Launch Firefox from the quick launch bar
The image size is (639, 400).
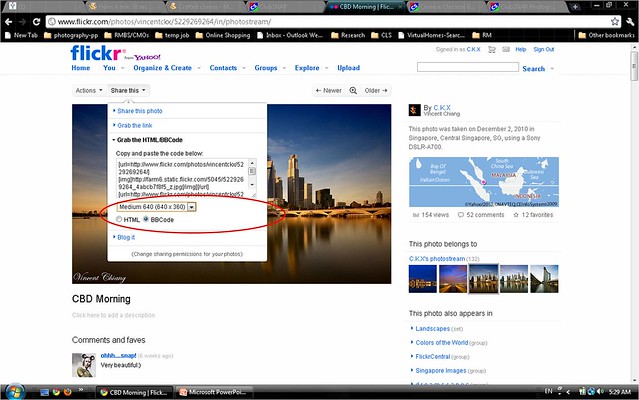coord(68,392)
